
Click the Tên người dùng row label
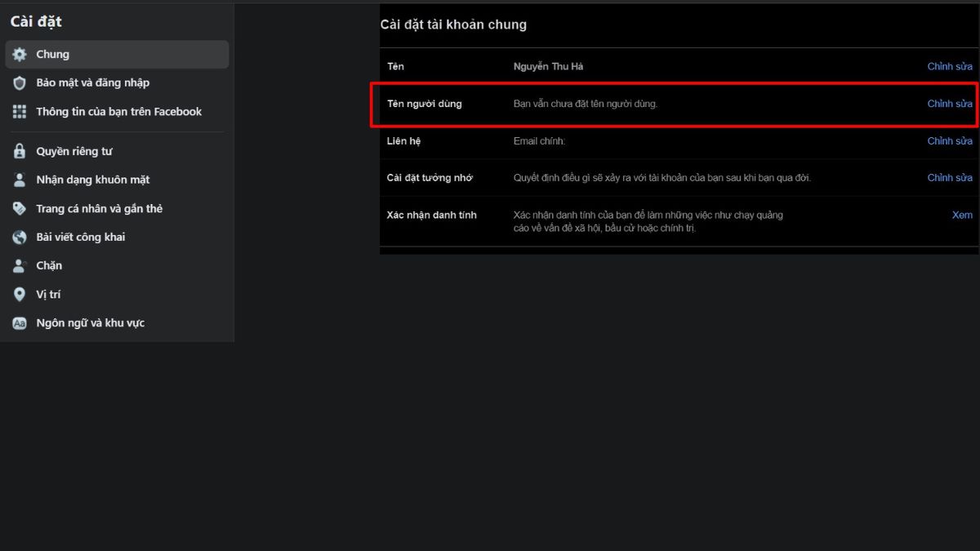(x=424, y=104)
